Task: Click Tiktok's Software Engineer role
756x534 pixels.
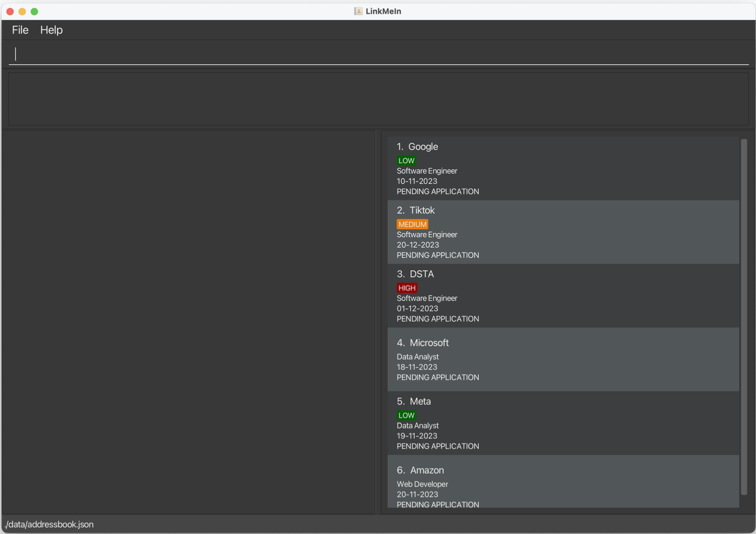Action: 427,235
